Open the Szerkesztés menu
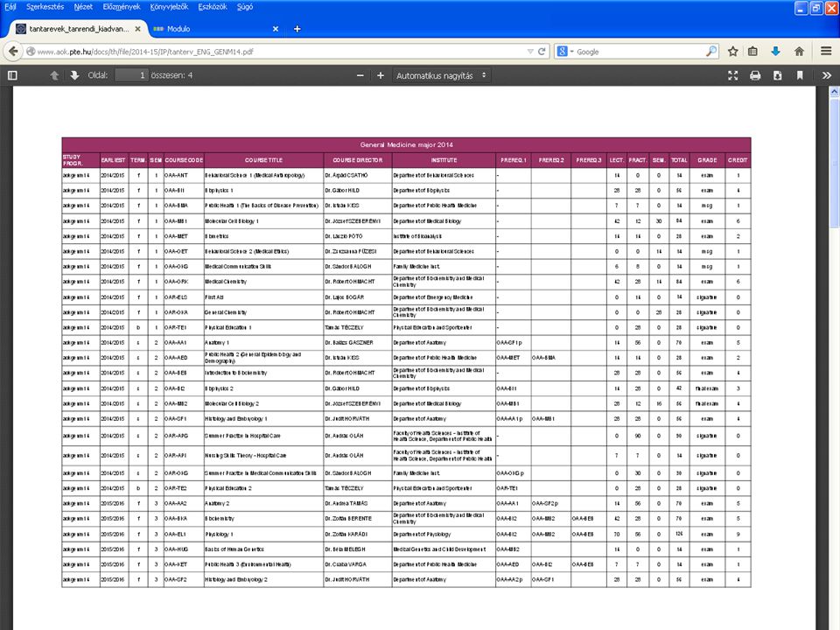Viewport: 840px width, 630px height. [45, 7]
